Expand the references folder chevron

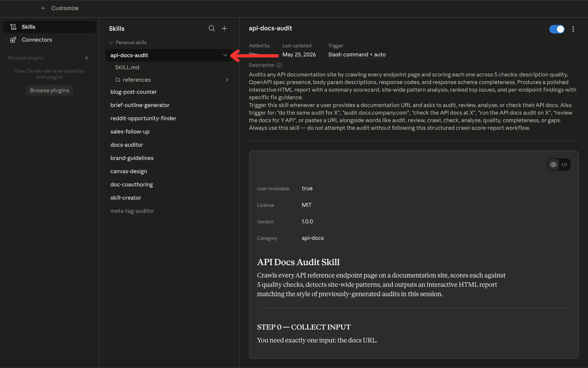click(x=227, y=80)
